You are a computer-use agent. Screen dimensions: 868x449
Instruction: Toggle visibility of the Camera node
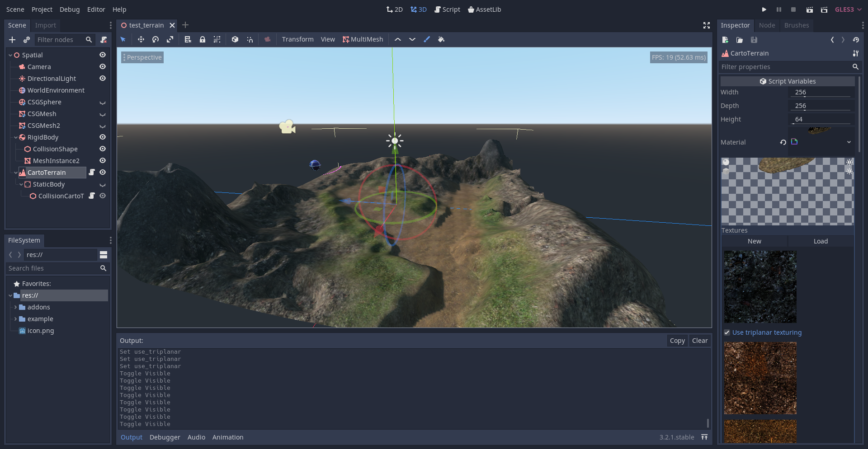click(103, 66)
